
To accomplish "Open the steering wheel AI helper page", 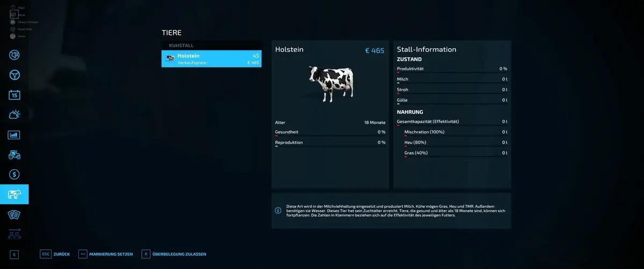I will [x=14, y=74].
